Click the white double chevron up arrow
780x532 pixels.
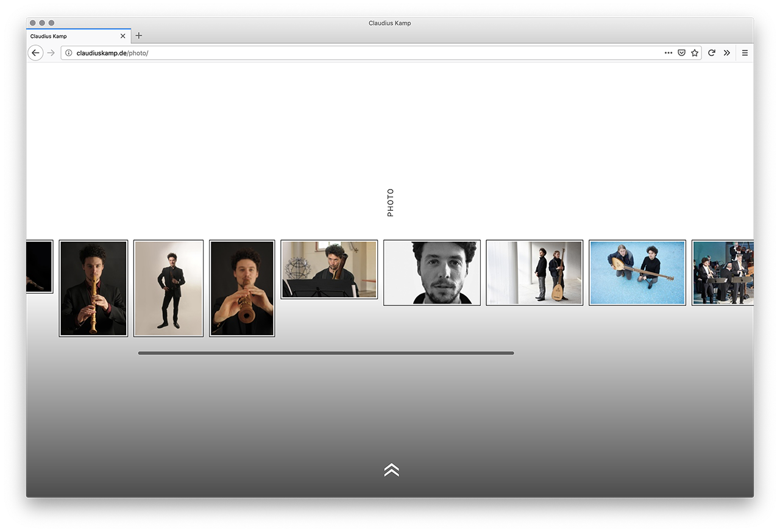[391, 470]
